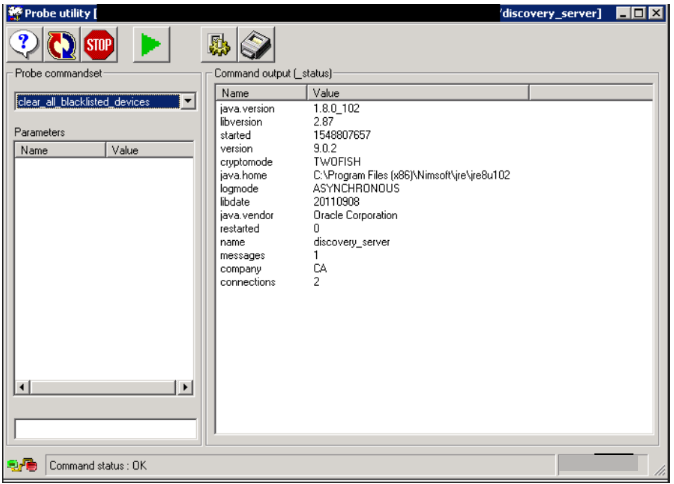Click the Probe utility title bar icon
The height and width of the screenshot is (484, 674).
14,12
